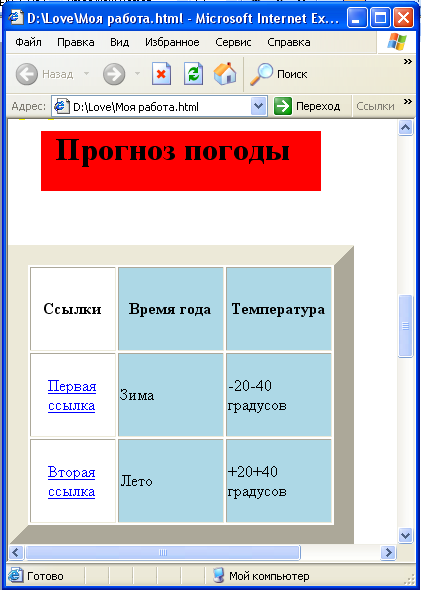The image size is (421, 590).
Task: Click the Переход go button
Action: point(307,106)
